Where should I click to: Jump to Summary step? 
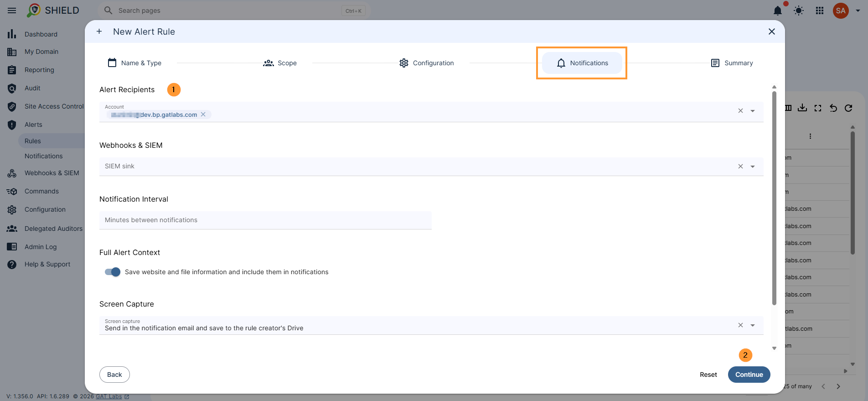pyautogui.click(x=732, y=63)
